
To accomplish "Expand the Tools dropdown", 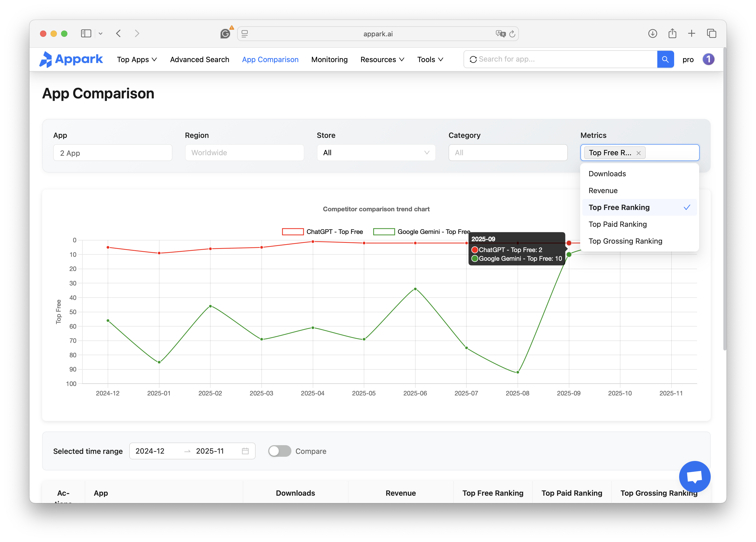I will [430, 59].
